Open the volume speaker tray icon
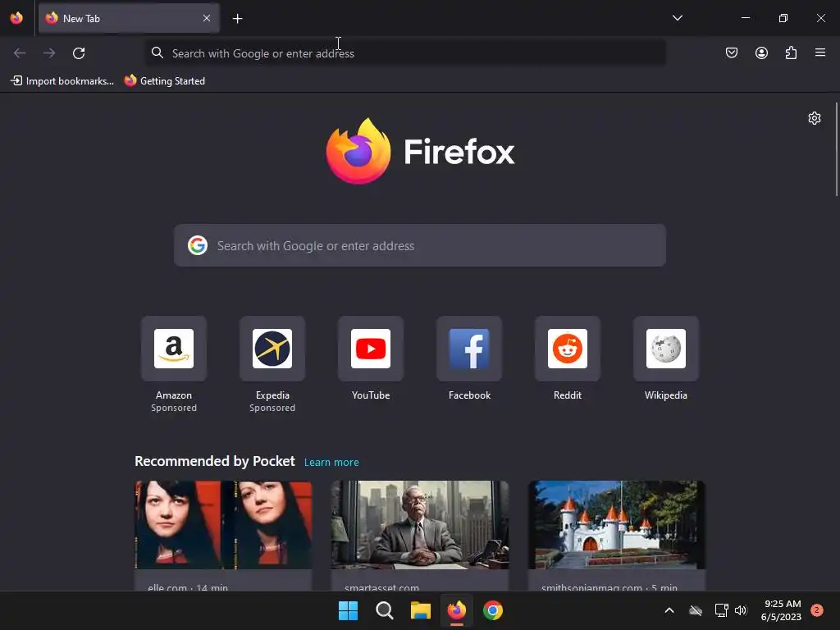The image size is (840, 630). tap(741, 610)
